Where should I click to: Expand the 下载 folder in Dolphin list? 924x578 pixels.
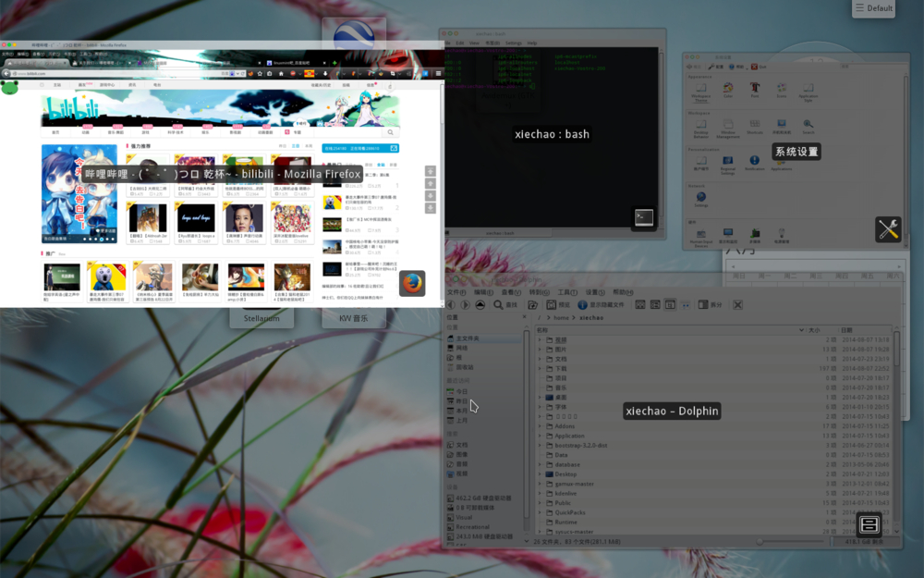coord(540,369)
